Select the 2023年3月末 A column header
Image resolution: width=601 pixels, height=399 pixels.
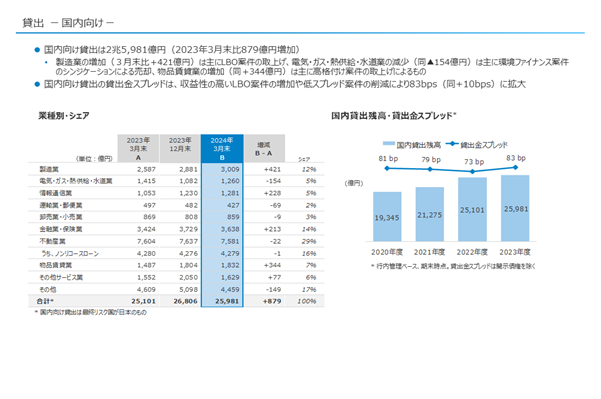pyautogui.click(x=138, y=149)
